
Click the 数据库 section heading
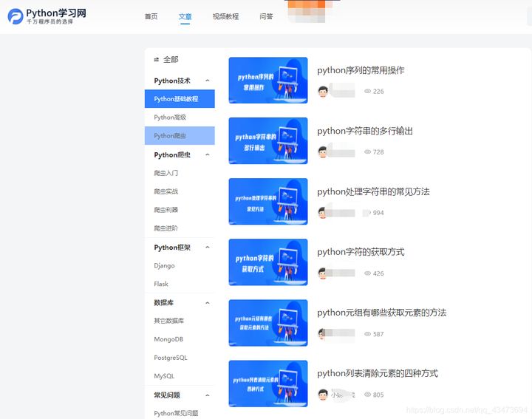tap(163, 303)
